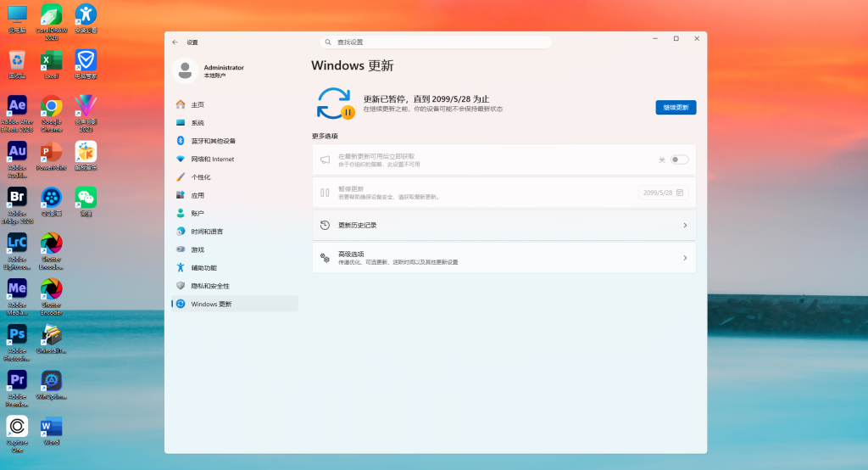Select the 电脑管家 shield desktop icon
The height and width of the screenshot is (470, 868).
pos(86,64)
